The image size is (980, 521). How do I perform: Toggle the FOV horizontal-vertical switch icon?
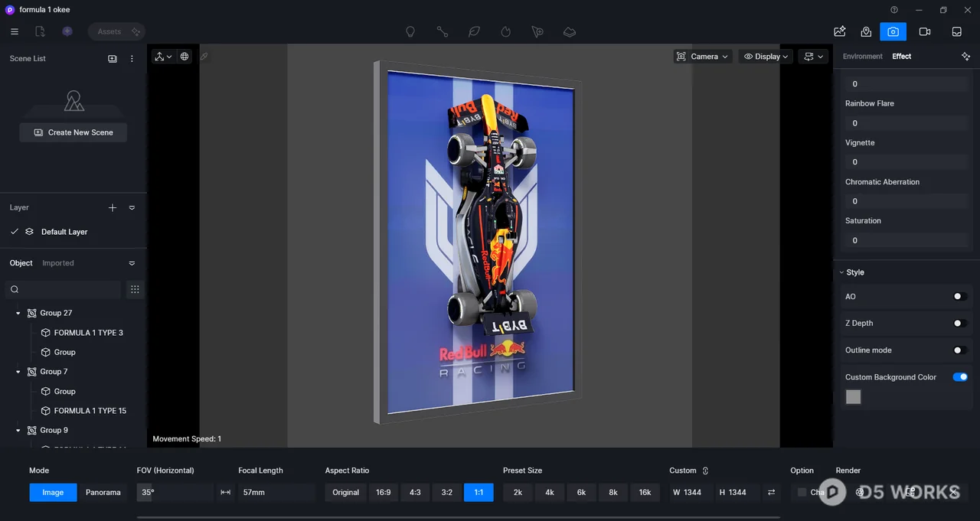[x=225, y=493]
